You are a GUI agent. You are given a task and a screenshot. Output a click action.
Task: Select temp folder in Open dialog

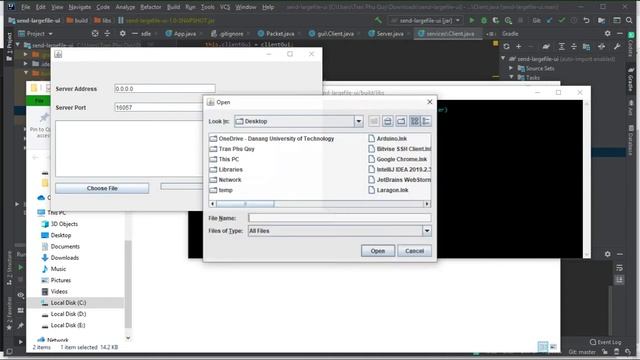pos(221,190)
